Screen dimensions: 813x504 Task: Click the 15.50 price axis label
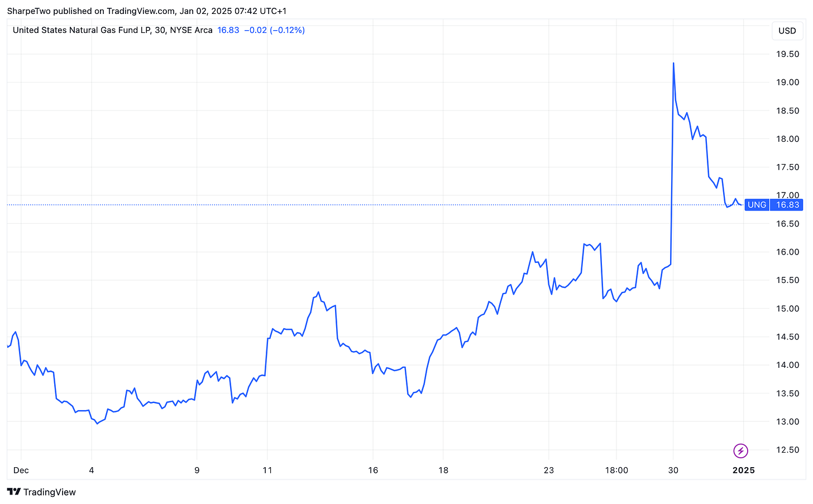click(788, 280)
